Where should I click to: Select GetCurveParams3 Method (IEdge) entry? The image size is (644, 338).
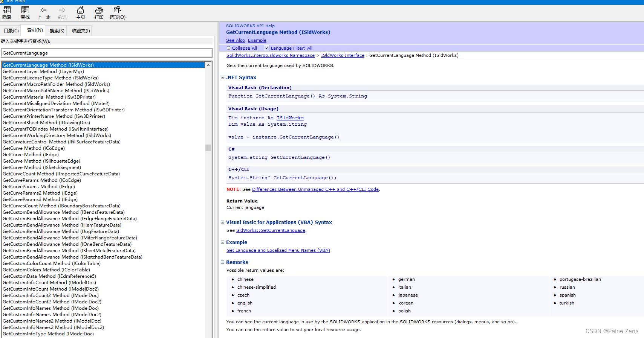(x=40, y=199)
